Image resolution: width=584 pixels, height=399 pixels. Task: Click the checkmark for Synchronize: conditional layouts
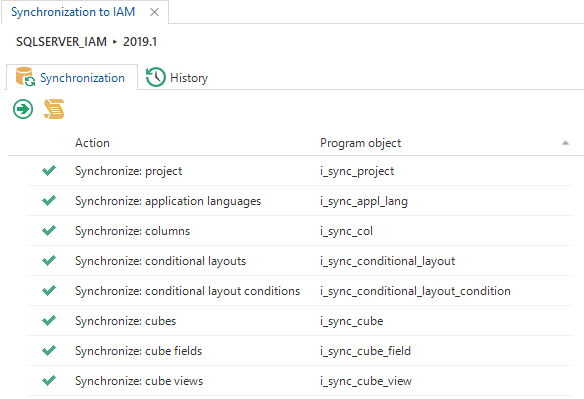(x=49, y=260)
